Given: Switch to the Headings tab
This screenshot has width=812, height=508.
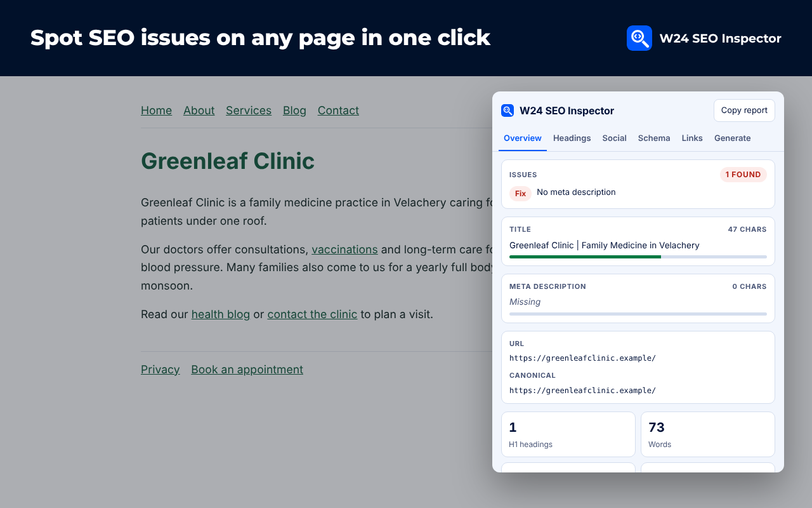Looking at the screenshot, I should 572,138.
